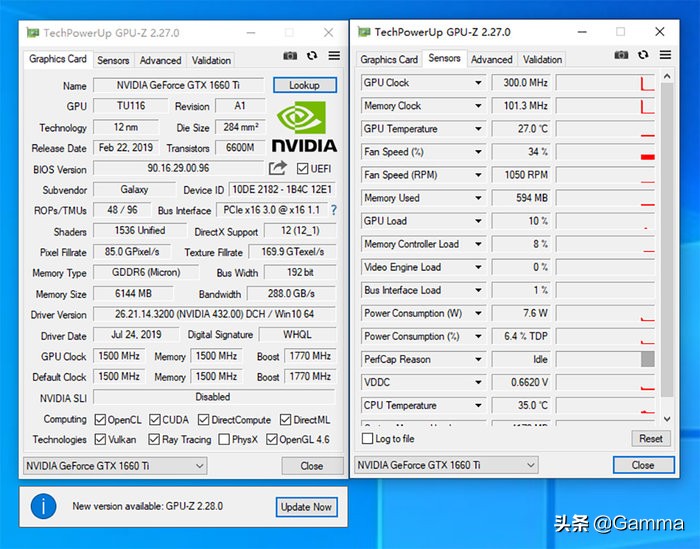Toggle the OpenGL 4.6 checkbox
Screen dimensions: 700x549
(271, 439)
